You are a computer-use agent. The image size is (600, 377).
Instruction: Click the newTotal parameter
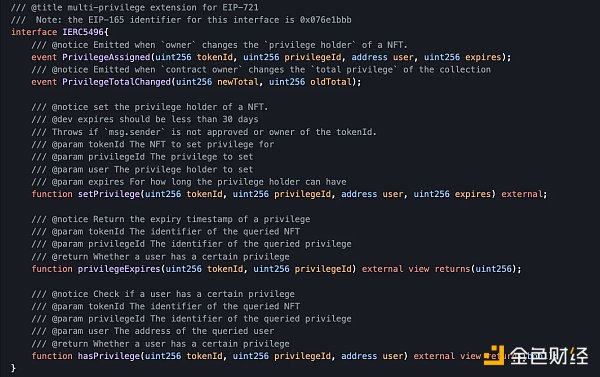pyautogui.click(x=238, y=82)
